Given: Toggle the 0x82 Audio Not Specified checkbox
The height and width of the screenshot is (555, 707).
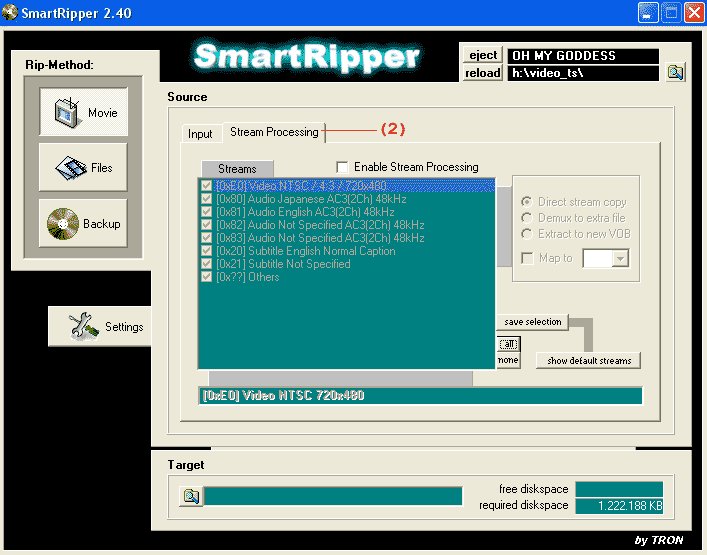Looking at the screenshot, I should tap(207, 225).
